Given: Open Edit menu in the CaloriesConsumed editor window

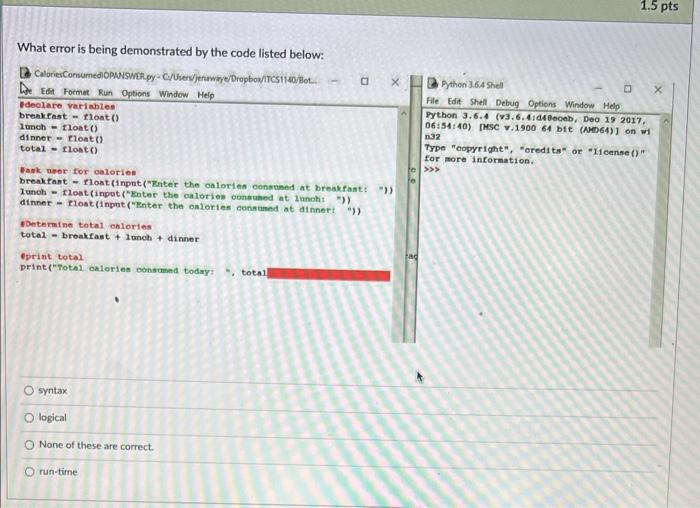Looking at the screenshot, I should point(48,92).
